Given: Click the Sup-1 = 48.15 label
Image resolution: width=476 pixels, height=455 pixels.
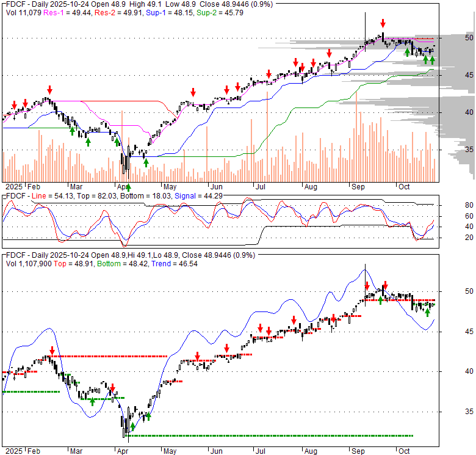Looking at the screenshot, I should (169, 13).
